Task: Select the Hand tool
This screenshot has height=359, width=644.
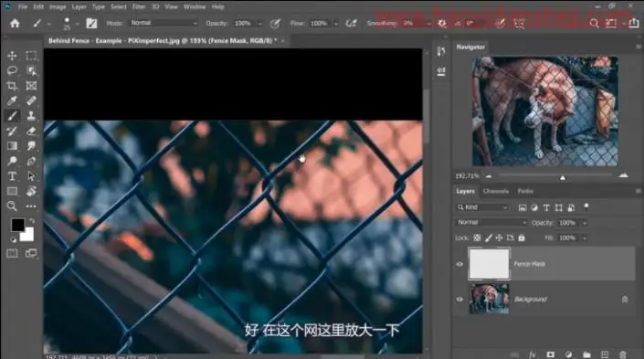Action: [x=31, y=191]
